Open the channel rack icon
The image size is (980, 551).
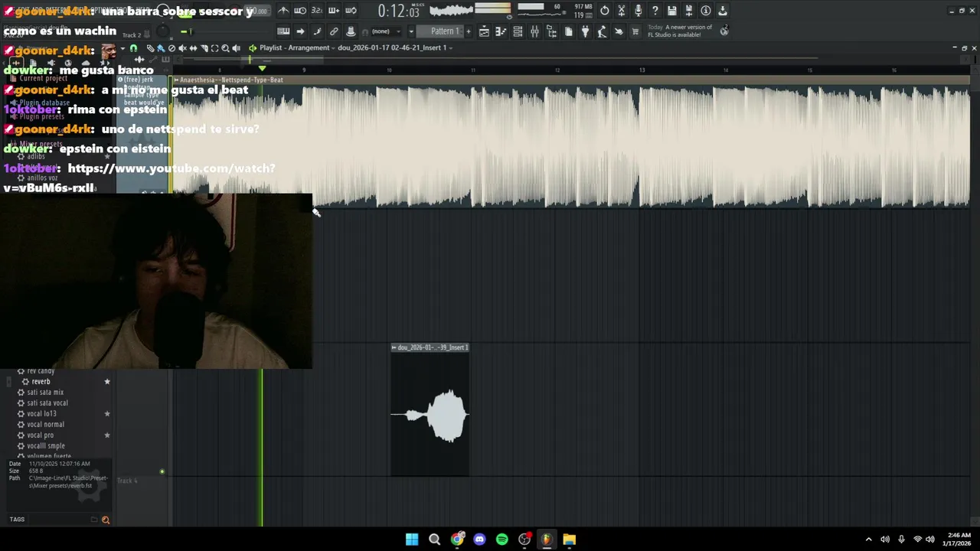pos(518,31)
